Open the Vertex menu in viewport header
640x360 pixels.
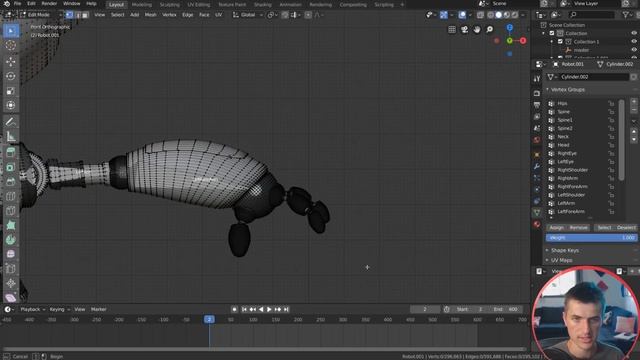coord(169,15)
